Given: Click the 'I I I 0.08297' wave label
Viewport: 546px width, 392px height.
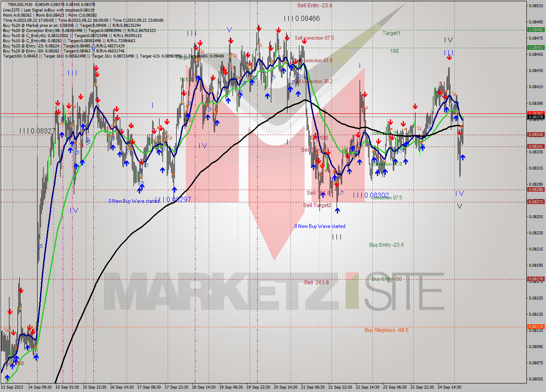Looking at the screenshot, I should point(173,199).
